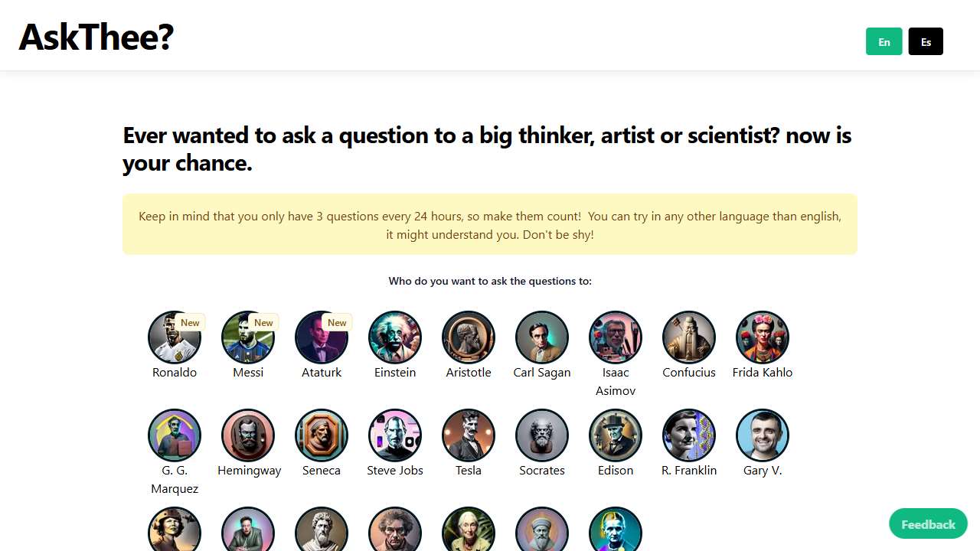Choose the Isaac Asimov avatar

(615, 337)
